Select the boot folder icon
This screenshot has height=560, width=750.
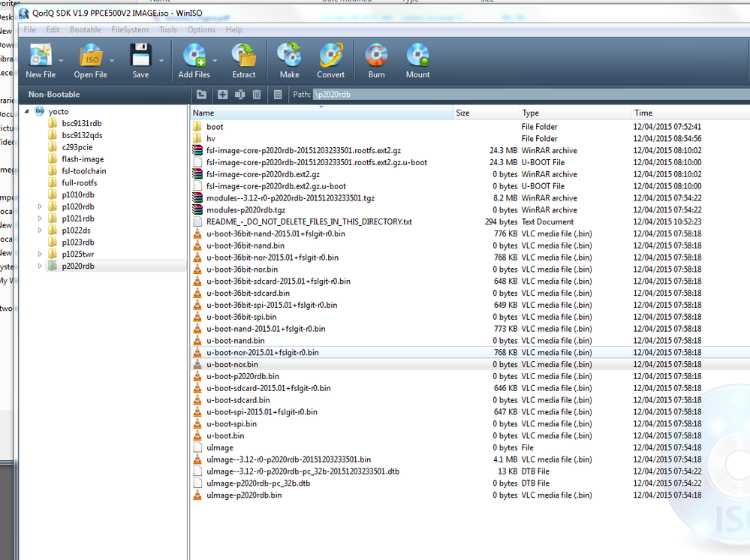pyautogui.click(x=197, y=127)
